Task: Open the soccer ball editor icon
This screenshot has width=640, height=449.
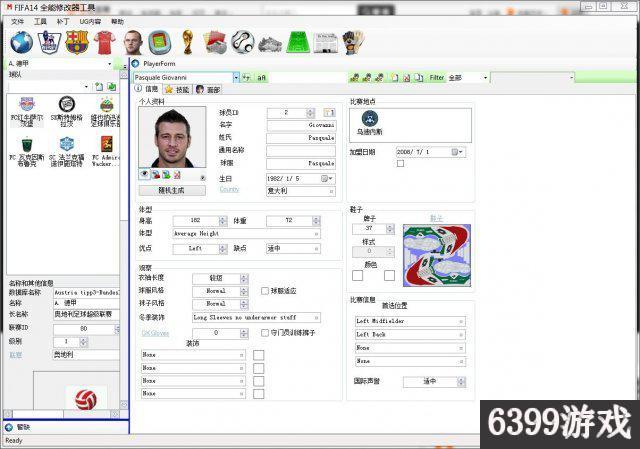Action: [242, 42]
